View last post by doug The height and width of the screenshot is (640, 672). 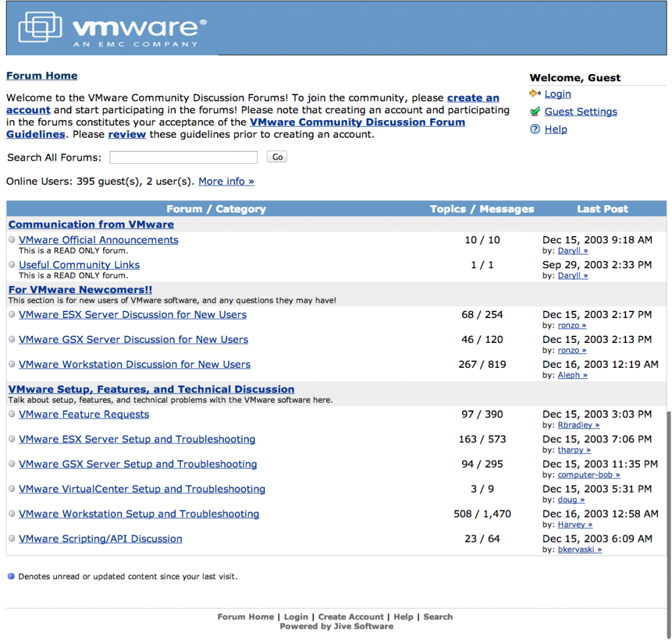click(571, 500)
